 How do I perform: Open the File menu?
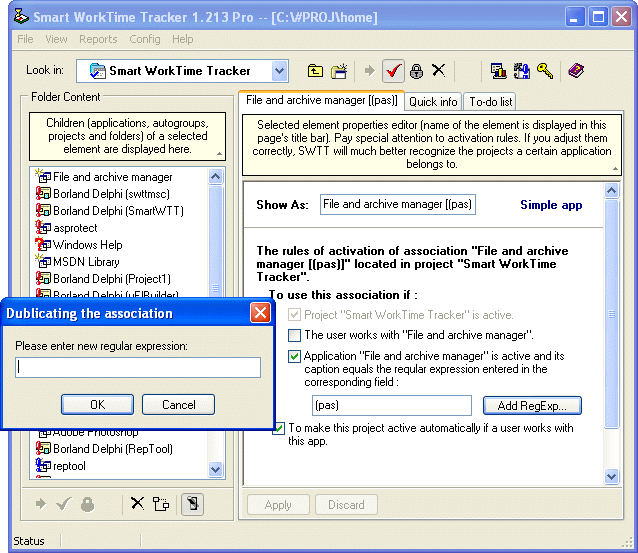point(25,39)
